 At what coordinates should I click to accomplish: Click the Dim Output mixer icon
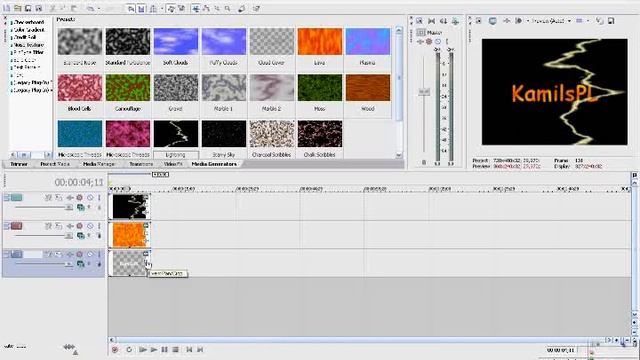click(443, 21)
